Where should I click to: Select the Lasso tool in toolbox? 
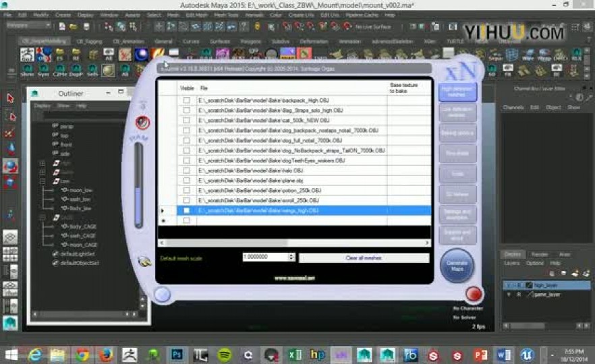(10, 116)
